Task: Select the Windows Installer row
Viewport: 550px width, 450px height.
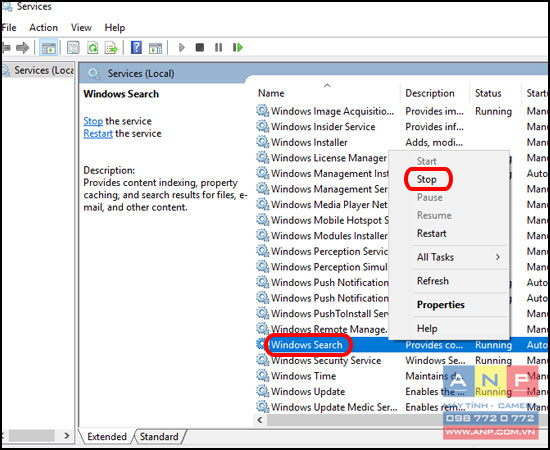Action: (x=402, y=142)
